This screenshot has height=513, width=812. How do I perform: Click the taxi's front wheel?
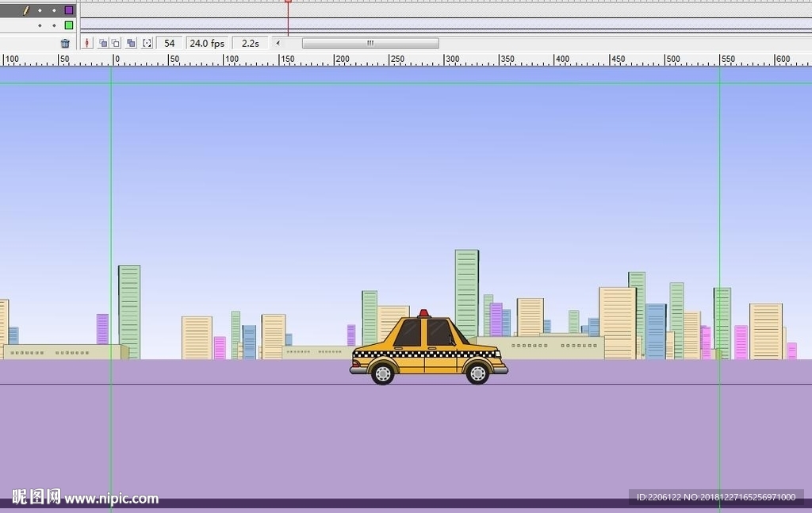pos(477,373)
